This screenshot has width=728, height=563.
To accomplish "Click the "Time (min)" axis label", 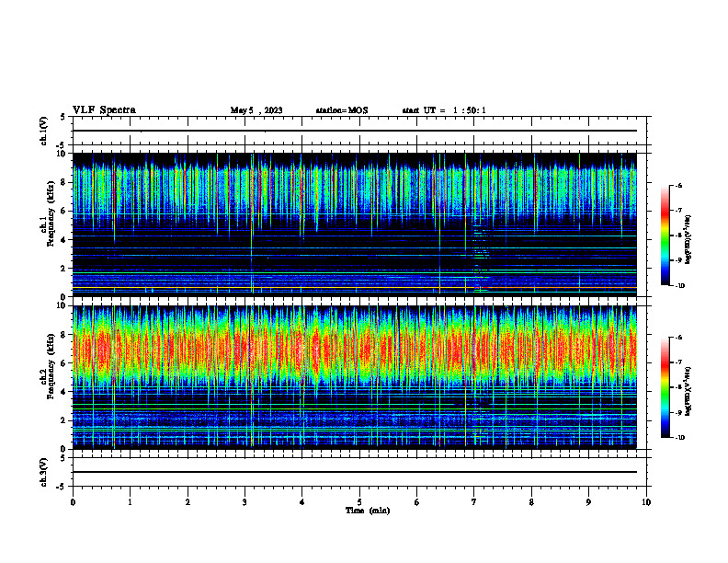I will (x=368, y=511).
